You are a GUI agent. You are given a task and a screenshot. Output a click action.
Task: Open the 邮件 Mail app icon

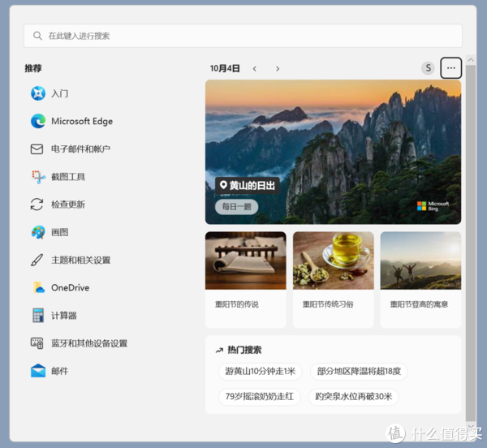38,371
